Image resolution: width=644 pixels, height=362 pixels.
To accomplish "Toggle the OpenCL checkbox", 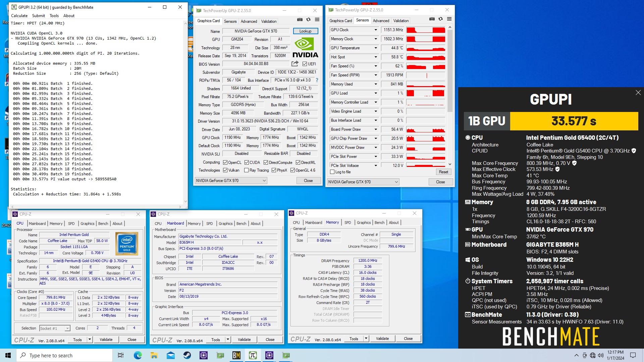I will click(x=225, y=163).
